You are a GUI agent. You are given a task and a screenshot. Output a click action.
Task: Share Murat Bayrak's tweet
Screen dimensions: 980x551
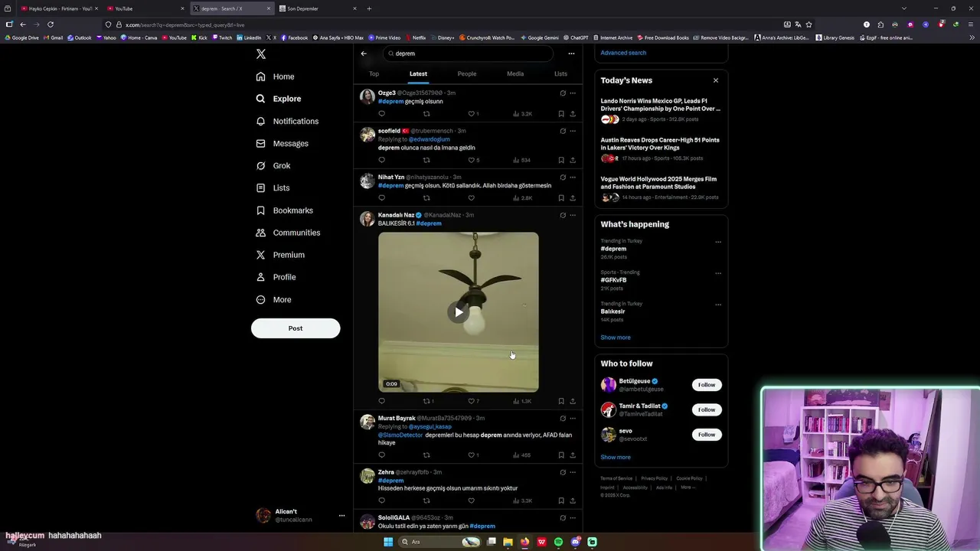[573, 455]
